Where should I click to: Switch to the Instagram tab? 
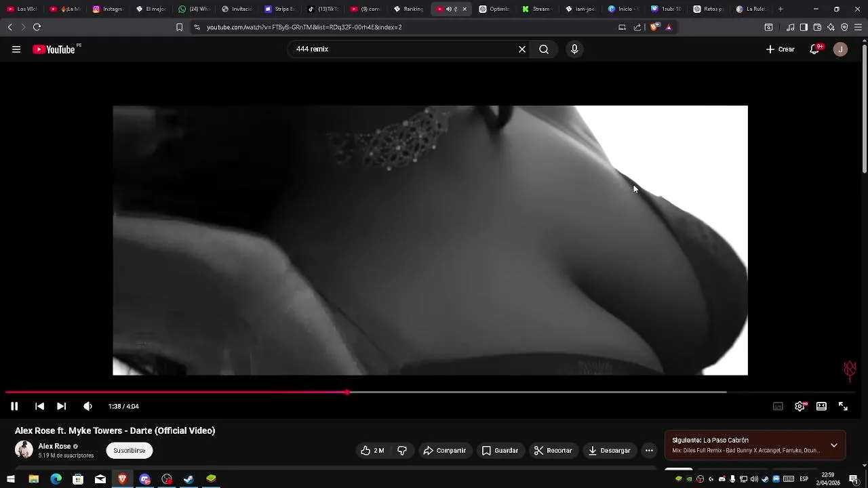(x=108, y=9)
